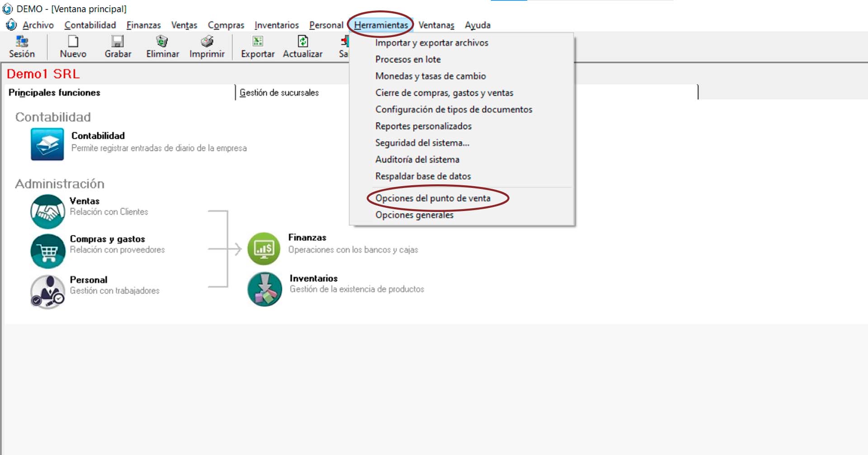Select Opciones del punto de venta
868x455 pixels.
coord(433,198)
